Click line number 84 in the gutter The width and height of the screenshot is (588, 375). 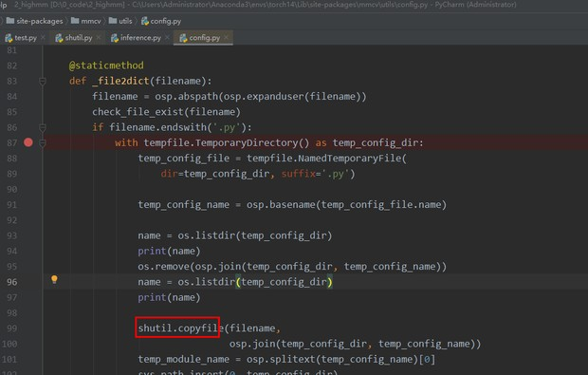tap(12, 97)
